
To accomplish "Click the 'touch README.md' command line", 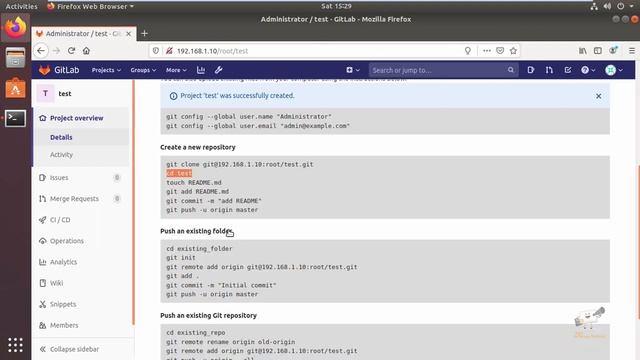I will click(194, 182).
